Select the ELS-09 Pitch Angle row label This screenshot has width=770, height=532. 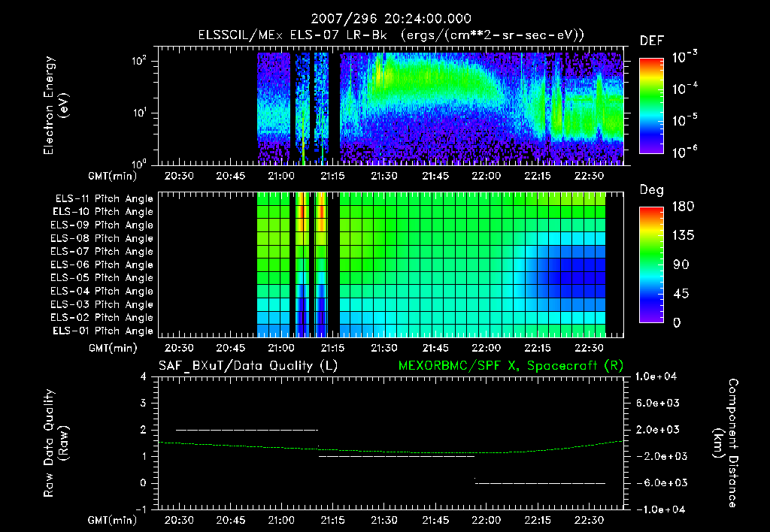click(102, 225)
